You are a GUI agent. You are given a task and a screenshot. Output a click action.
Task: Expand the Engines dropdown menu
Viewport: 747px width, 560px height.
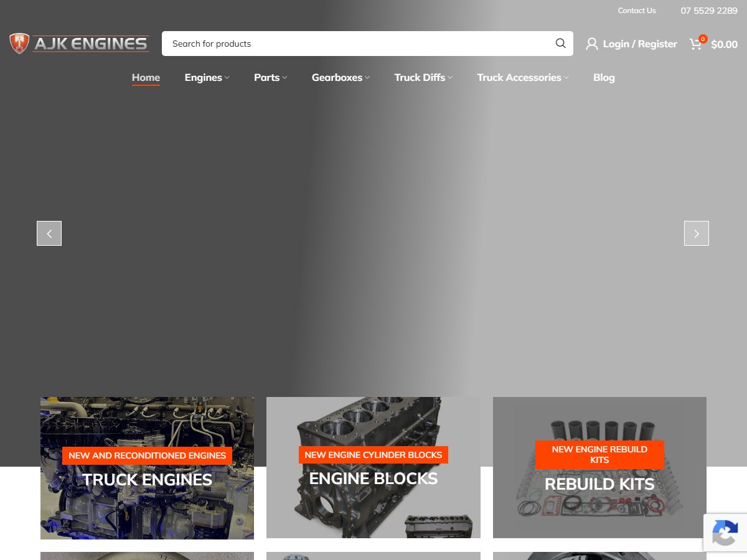pyautogui.click(x=207, y=77)
